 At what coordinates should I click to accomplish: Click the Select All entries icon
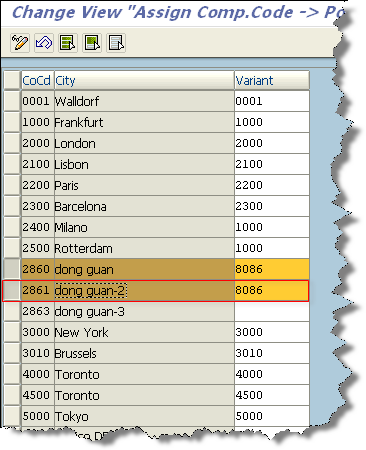point(68,43)
